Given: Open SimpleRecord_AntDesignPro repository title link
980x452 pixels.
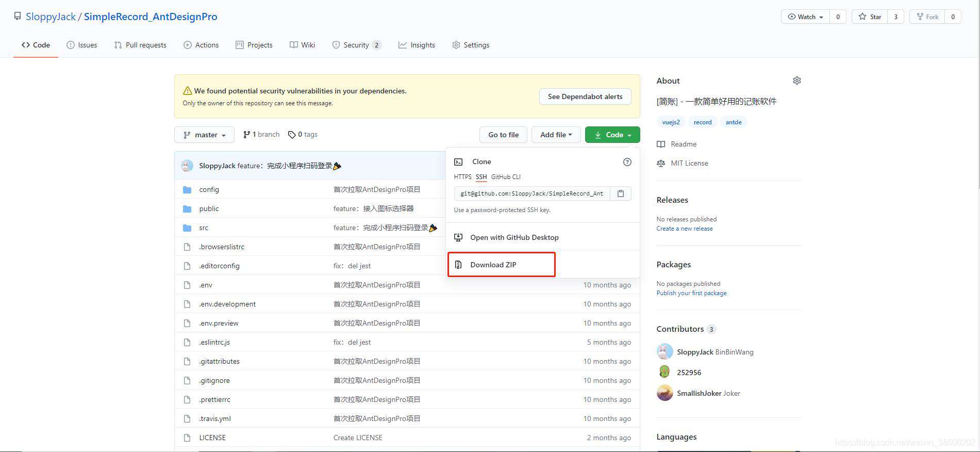Looking at the screenshot, I should 151,17.
